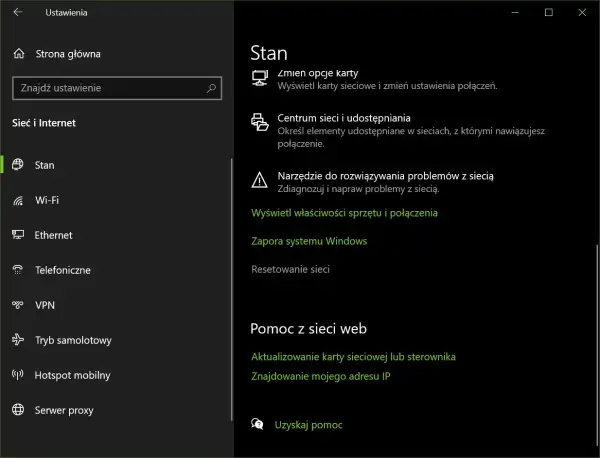Minimize the Ustawienia window
The width and height of the screenshot is (600, 458).
click(x=515, y=12)
